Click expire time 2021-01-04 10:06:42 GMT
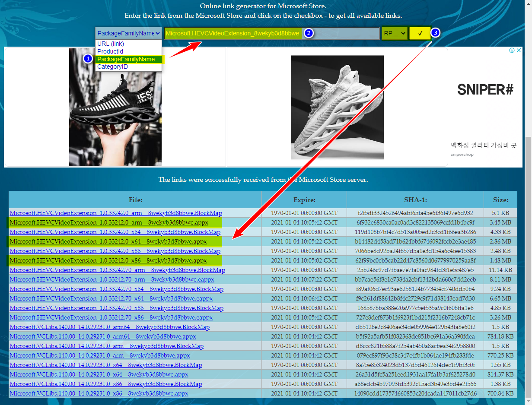532x405 pixels. [x=304, y=298]
